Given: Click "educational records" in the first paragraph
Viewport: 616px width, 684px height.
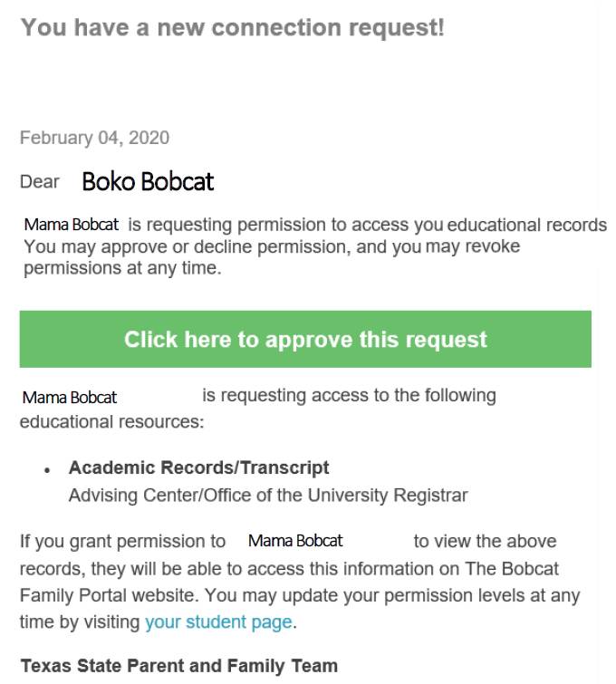Looking at the screenshot, I should click(527, 225).
